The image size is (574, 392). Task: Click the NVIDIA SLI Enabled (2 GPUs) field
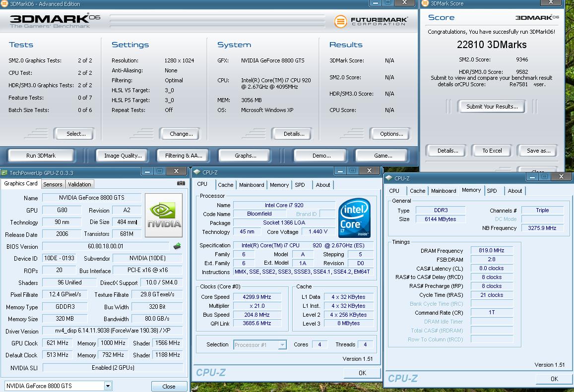[113, 368]
